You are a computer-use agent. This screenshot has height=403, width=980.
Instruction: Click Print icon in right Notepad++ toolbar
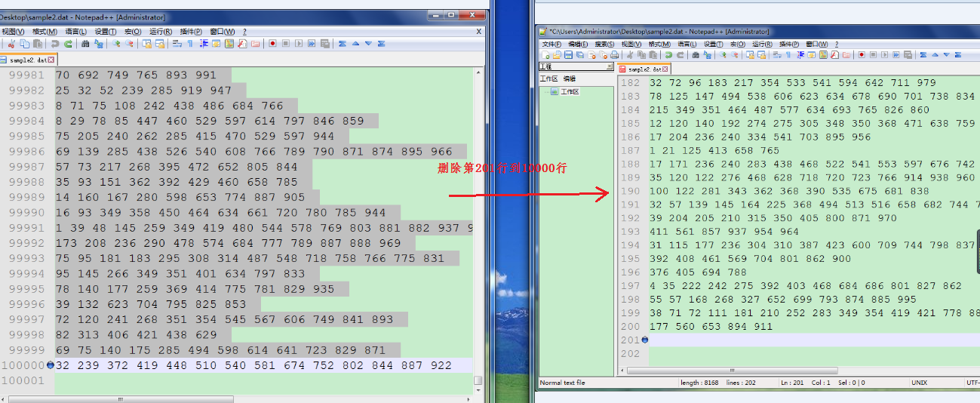tap(615, 54)
